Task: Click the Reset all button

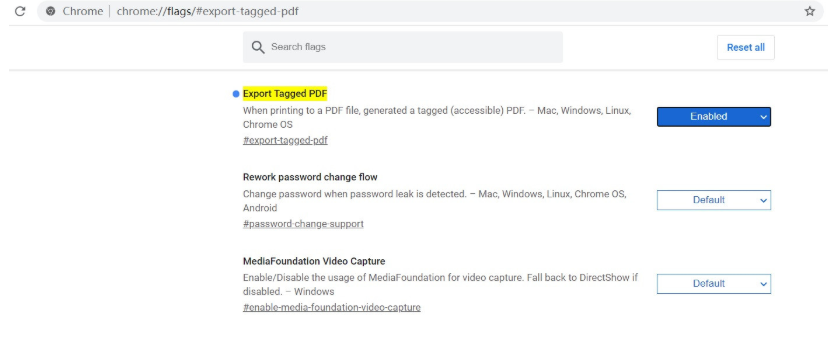Action: click(x=746, y=48)
